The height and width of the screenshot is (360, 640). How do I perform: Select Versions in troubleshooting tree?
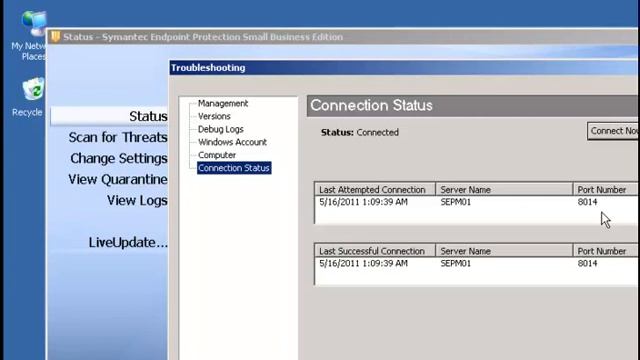pos(214,116)
